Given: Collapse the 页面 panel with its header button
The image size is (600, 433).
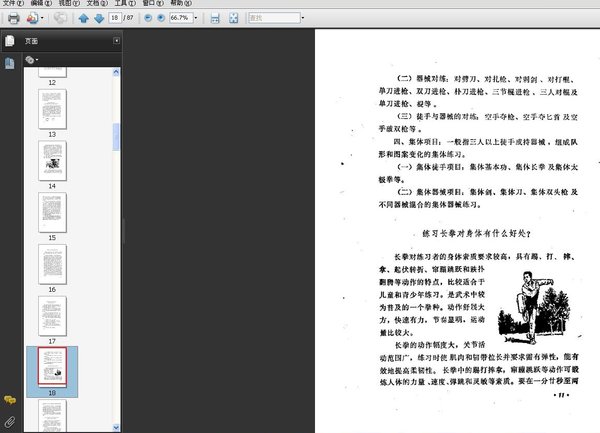Looking at the screenshot, I should coord(116,41).
